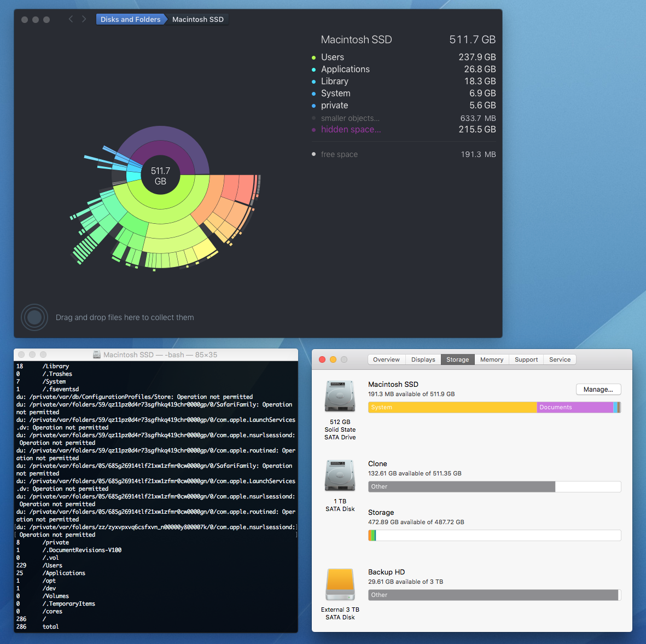Click the Users entry dot in DaisyDisk
The image size is (646, 644).
(313, 57)
